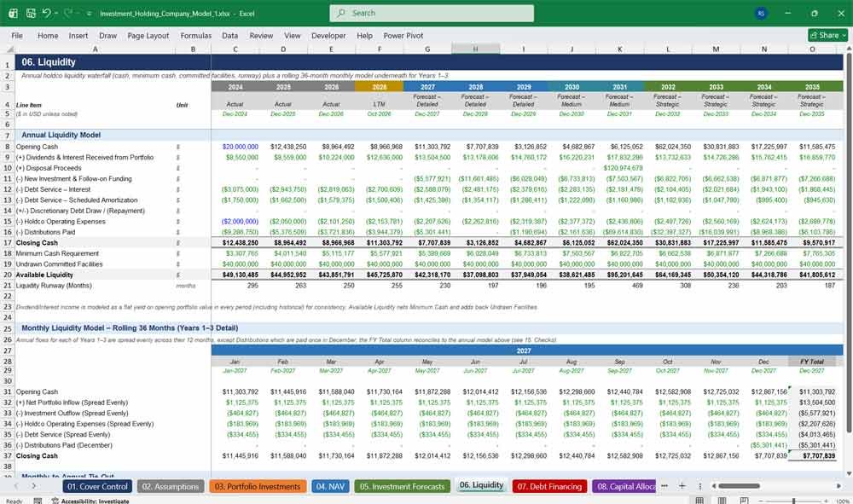Click the macro recording status bar icon
Viewport: 853px width, 504px height.
[x=38, y=501]
